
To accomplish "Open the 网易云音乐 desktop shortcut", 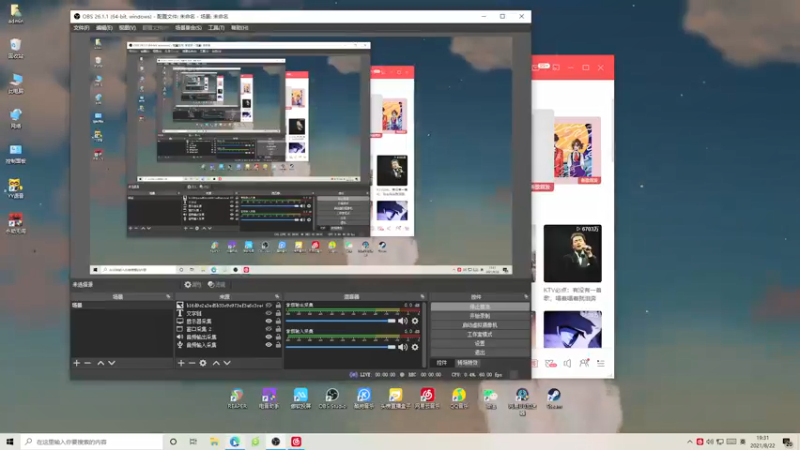I will [x=427, y=398].
